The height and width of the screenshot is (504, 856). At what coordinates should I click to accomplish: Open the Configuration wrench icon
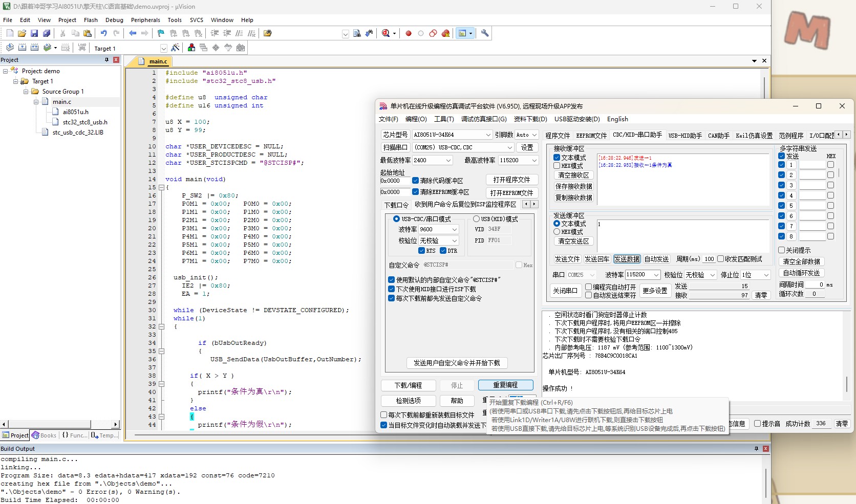485,33
